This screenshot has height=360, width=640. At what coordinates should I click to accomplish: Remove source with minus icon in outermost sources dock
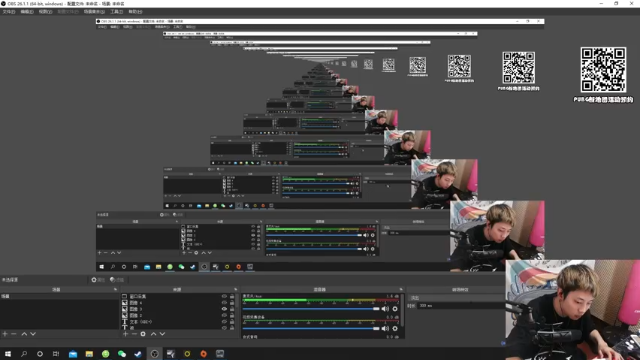[134, 334]
